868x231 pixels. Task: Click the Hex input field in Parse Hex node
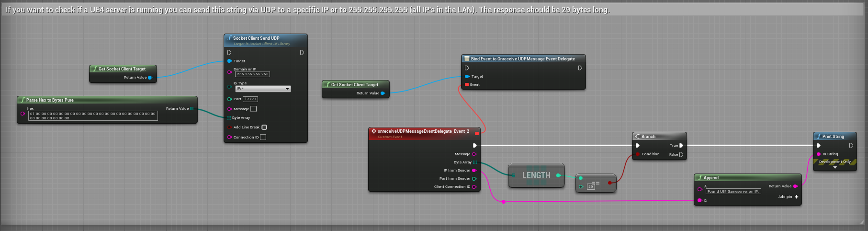[x=93, y=116]
